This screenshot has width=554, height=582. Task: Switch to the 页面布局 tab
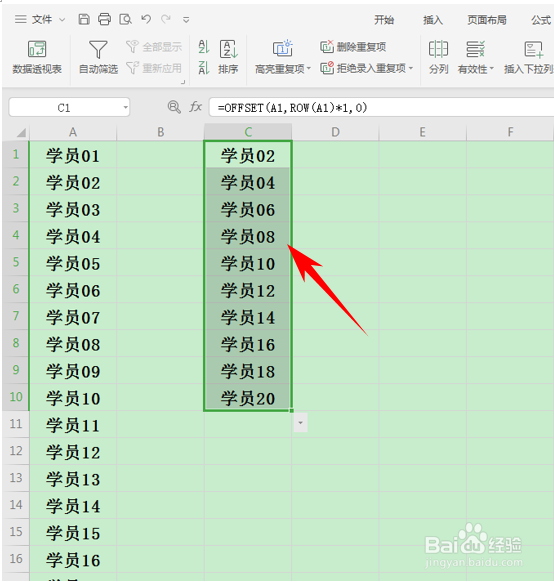(487, 20)
